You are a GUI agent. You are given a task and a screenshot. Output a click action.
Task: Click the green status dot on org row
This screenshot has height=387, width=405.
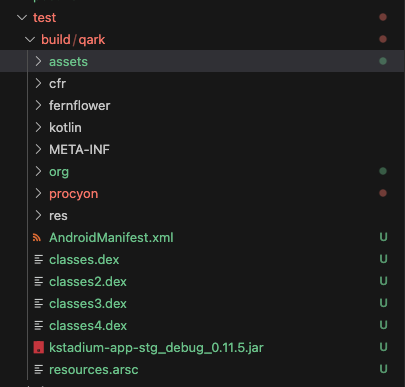(x=383, y=171)
